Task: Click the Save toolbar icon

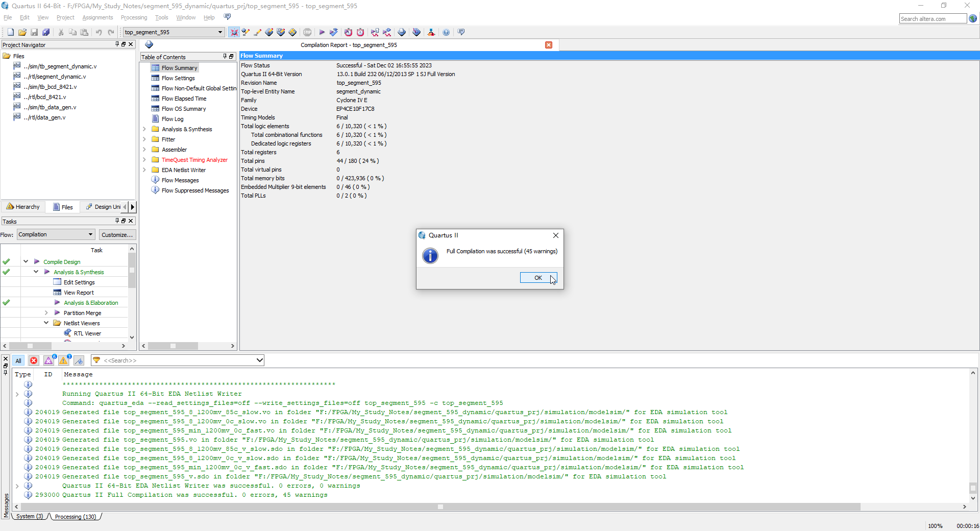Action: (34, 32)
